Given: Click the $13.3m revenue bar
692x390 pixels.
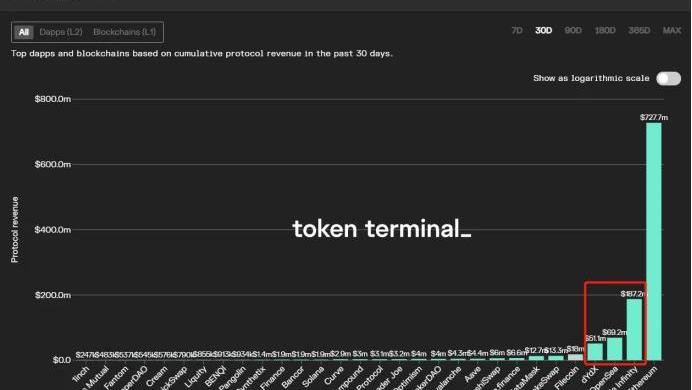Looking at the screenshot, I should click(556, 358).
